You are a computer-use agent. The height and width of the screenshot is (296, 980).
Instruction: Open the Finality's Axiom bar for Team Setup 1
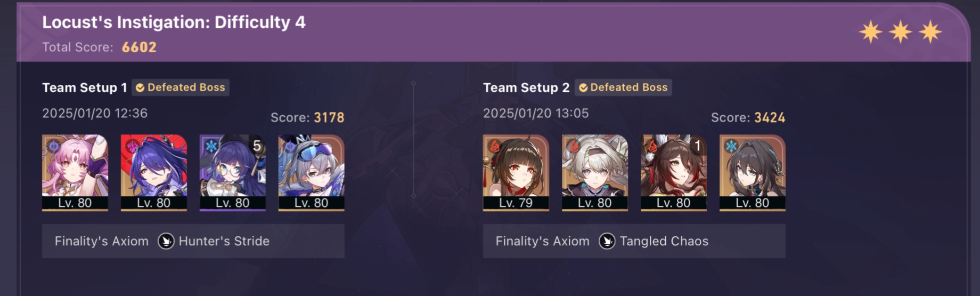coord(193,241)
